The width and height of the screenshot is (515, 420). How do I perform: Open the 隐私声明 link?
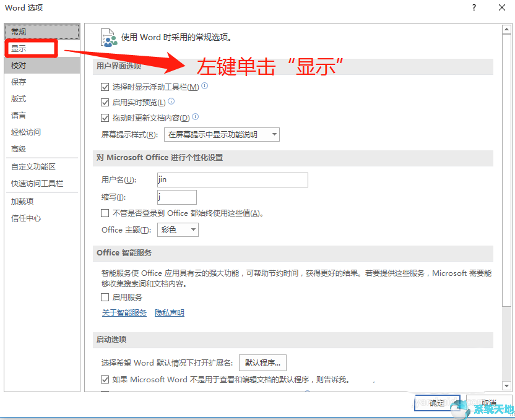[x=170, y=313]
